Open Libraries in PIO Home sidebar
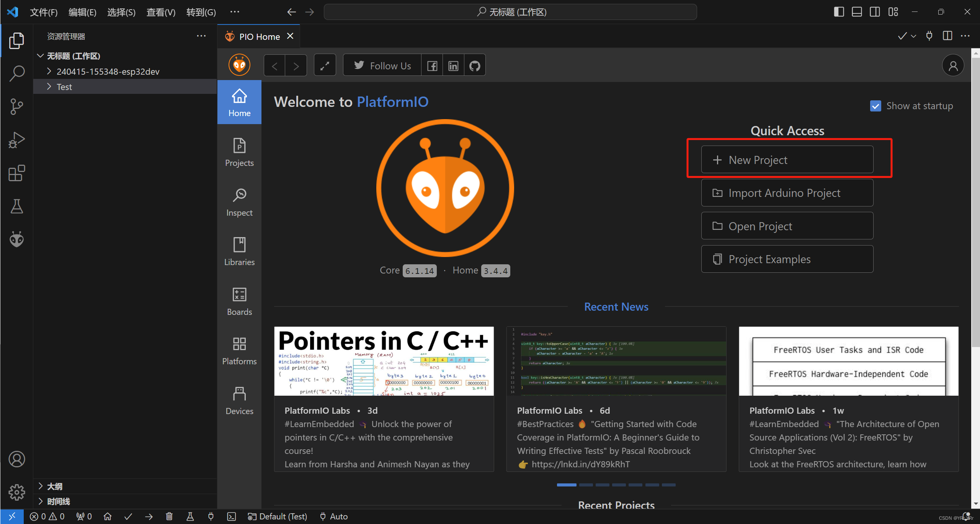The height and width of the screenshot is (524, 980). 239,252
